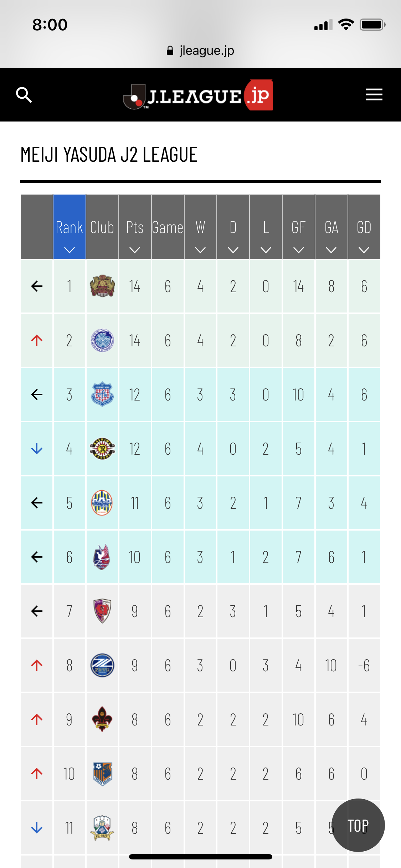Image resolution: width=401 pixels, height=868 pixels.
Task: Open the rank 6 club crest
Action: click(102, 557)
